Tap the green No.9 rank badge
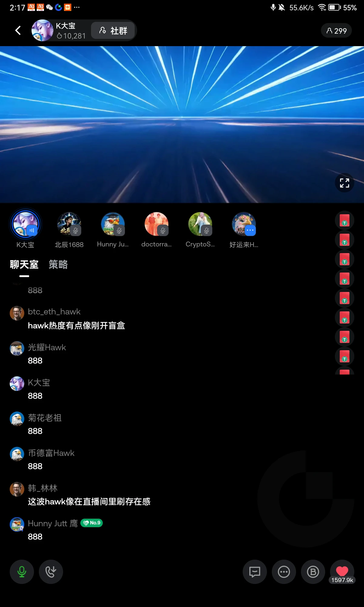This screenshot has height=607, width=364. tap(92, 523)
